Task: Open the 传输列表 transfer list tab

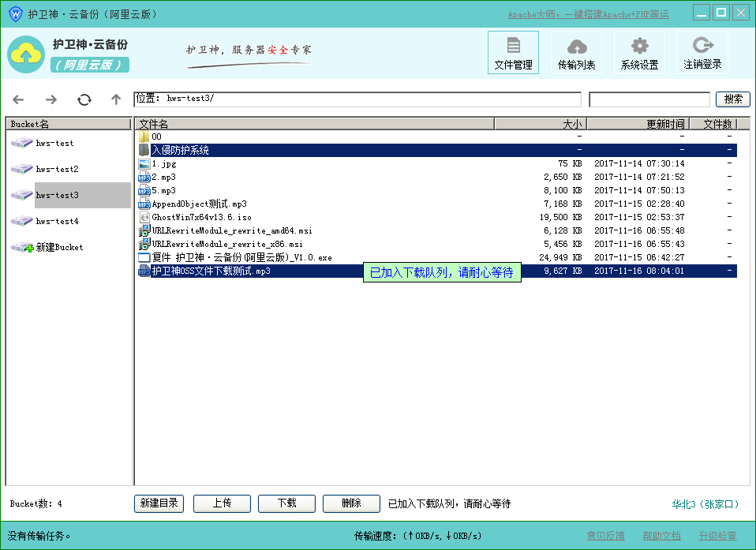Action: [x=576, y=53]
